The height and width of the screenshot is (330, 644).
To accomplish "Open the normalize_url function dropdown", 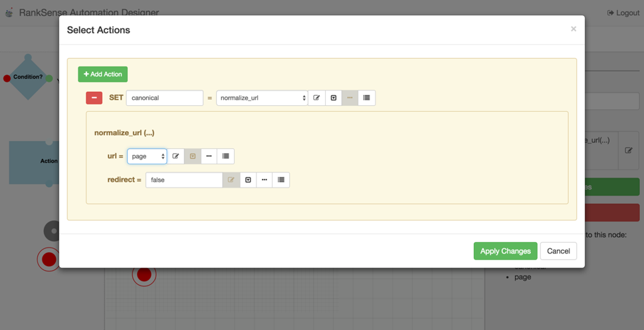I will [262, 98].
